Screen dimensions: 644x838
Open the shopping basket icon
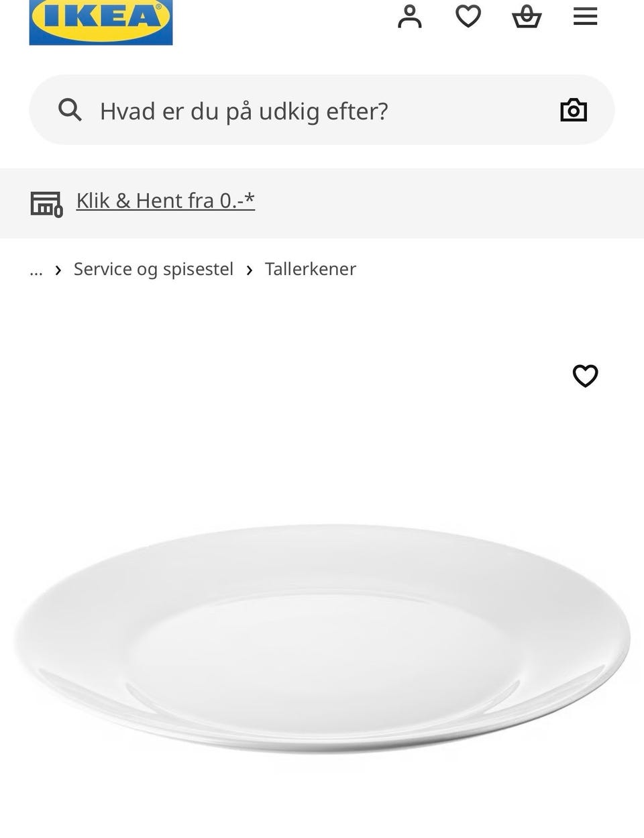pos(527,17)
